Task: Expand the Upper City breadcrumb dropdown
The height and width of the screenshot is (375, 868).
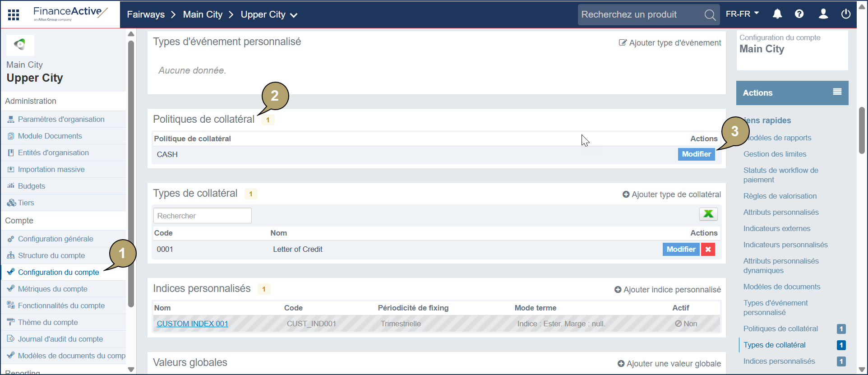Action: (294, 15)
